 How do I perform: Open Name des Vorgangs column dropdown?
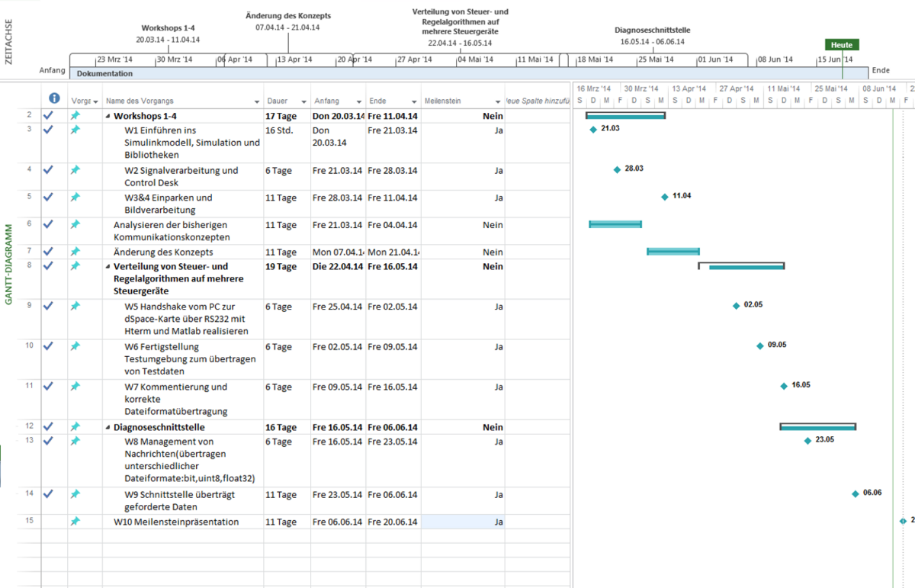257,101
